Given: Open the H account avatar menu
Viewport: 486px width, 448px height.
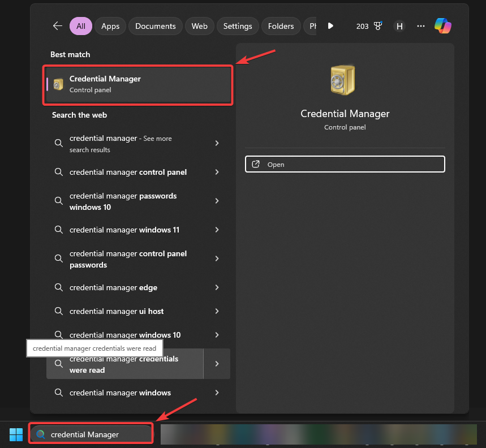Looking at the screenshot, I should (x=399, y=26).
